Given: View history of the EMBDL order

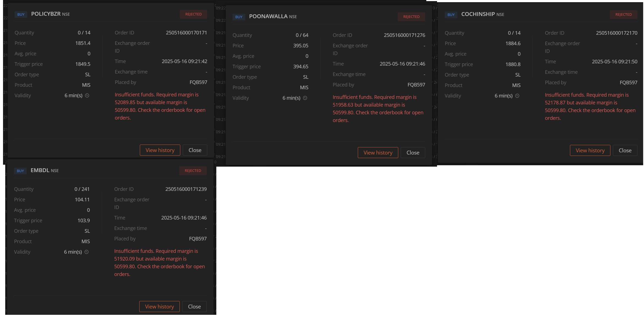Looking at the screenshot, I should (x=159, y=307).
